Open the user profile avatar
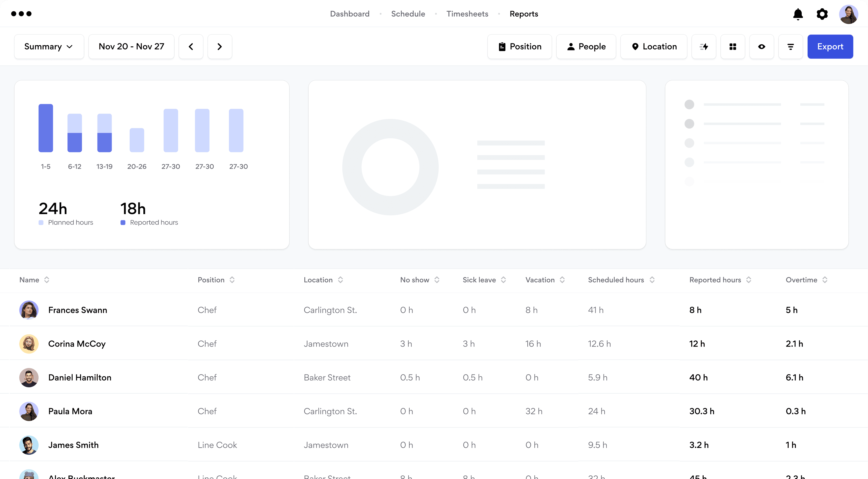Image resolution: width=868 pixels, height=479 pixels. tap(848, 14)
